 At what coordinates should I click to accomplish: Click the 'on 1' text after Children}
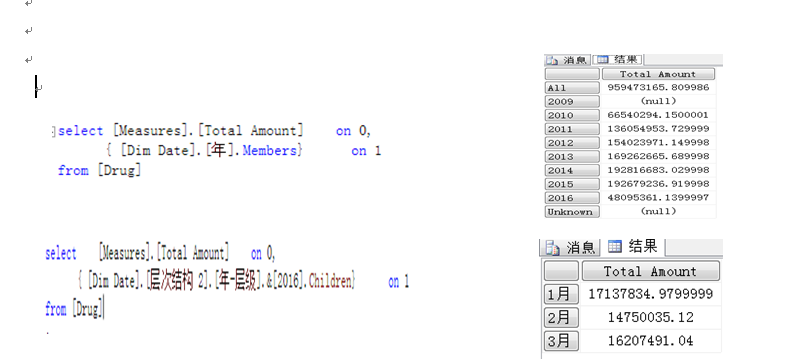(399, 282)
